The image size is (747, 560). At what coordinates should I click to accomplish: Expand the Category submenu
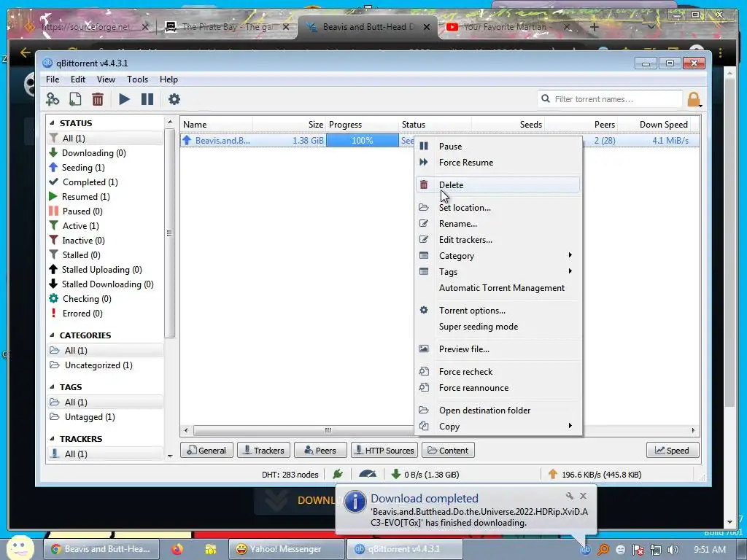498,256
